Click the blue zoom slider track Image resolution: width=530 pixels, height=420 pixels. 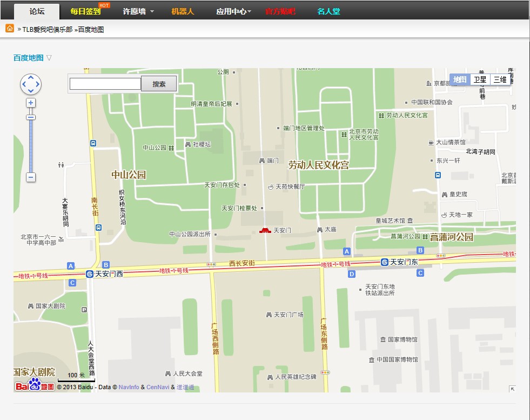coord(31,146)
